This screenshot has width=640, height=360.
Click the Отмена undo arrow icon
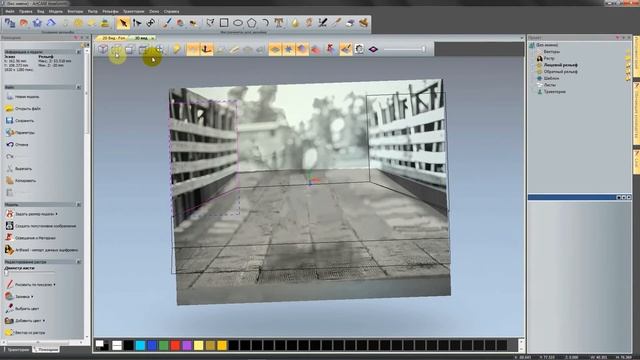click(9, 144)
